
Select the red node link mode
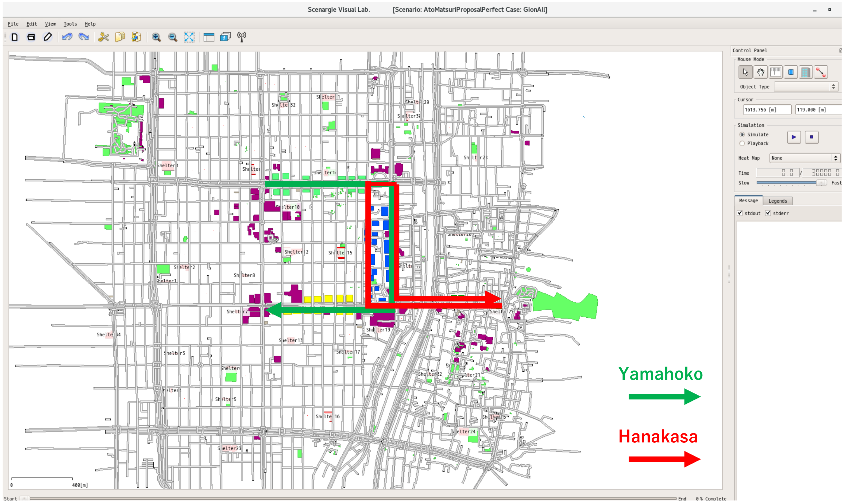coord(821,72)
